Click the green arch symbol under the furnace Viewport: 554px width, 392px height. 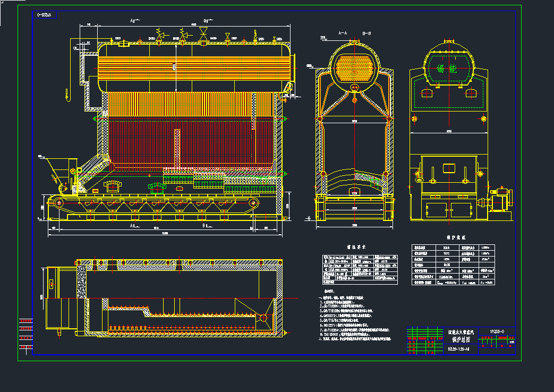pos(156,186)
